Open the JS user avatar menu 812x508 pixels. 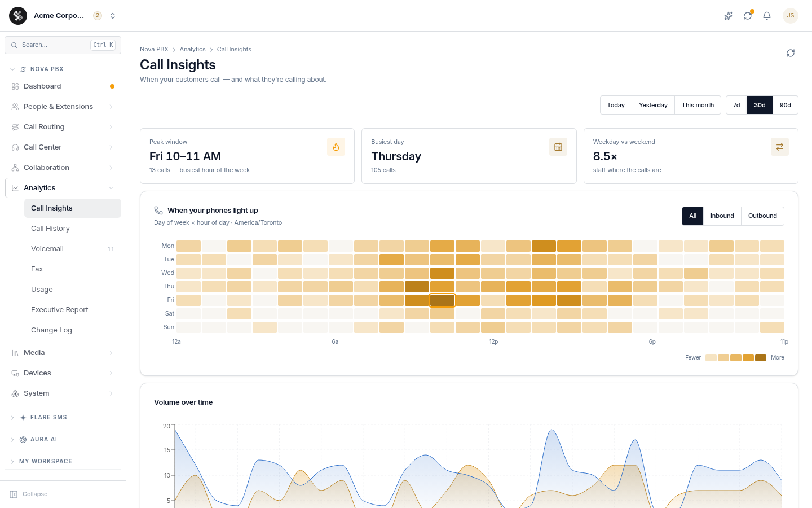tap(791, 16)
